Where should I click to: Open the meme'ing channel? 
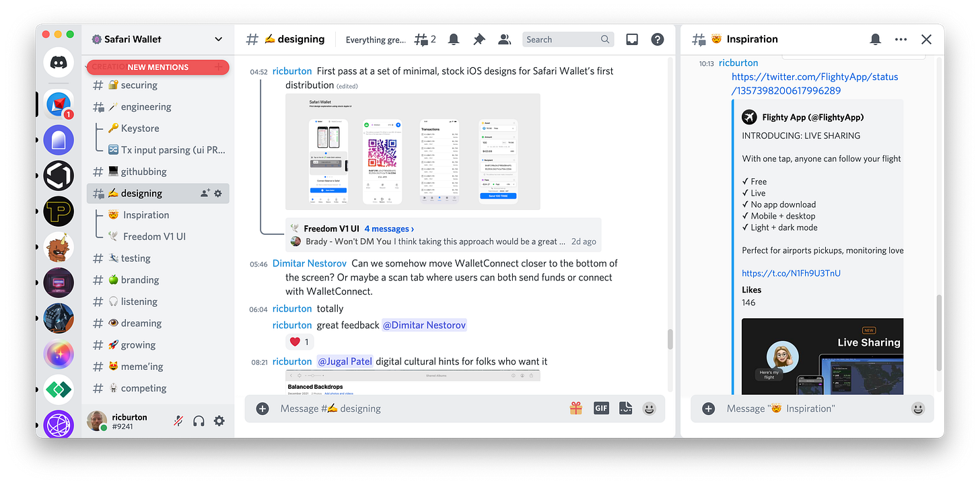(x=158, y=367)
